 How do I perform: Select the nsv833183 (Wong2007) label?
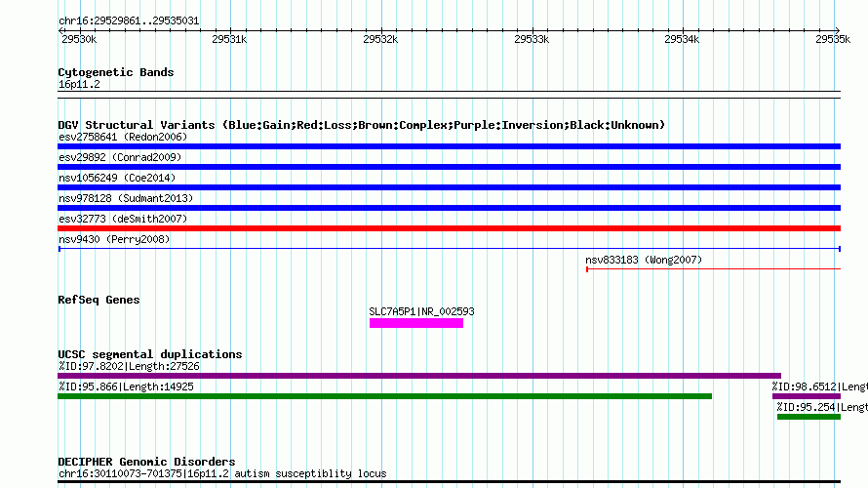644,260
